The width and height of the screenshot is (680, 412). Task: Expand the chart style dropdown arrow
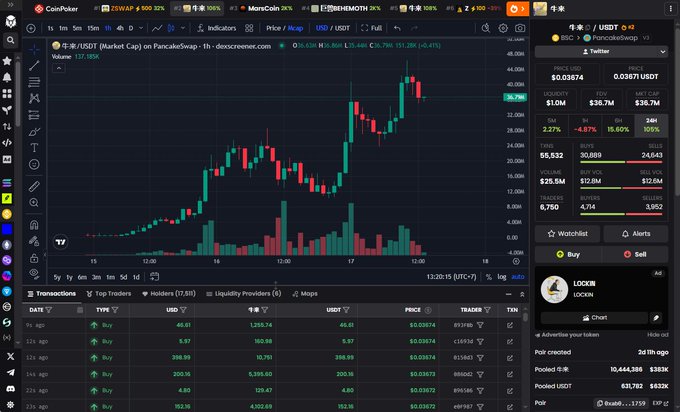183,28
